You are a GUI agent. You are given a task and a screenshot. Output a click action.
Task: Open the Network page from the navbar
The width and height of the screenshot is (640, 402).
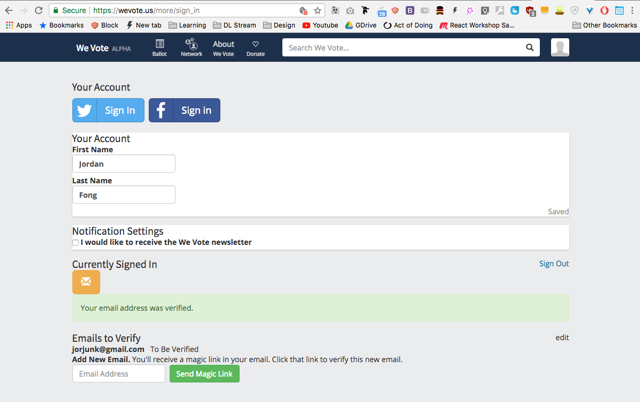click(191, 48)
